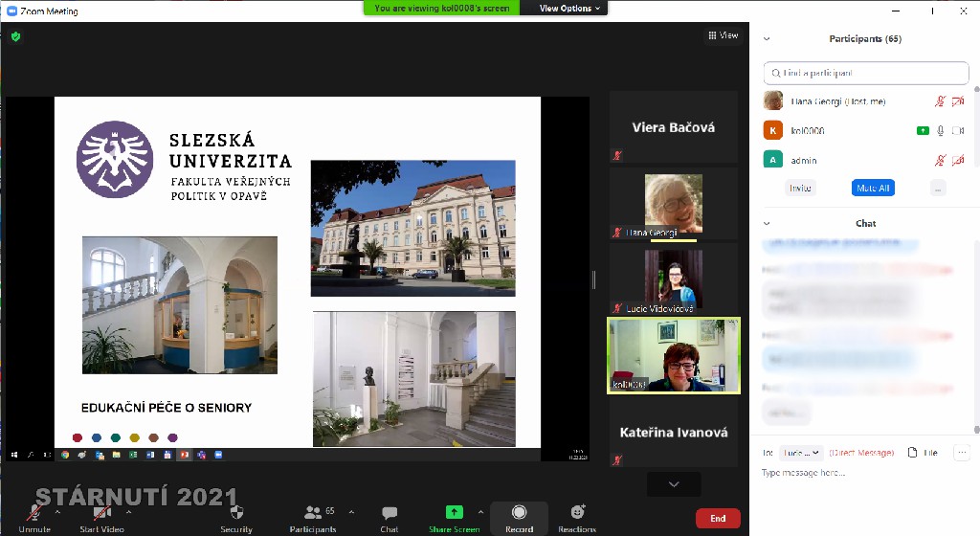
Task: Click the green Share Screen icon
Action: point(455,513)
